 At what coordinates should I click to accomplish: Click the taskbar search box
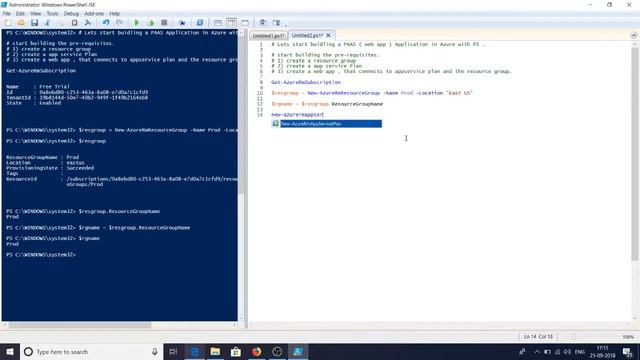point(91,351)
